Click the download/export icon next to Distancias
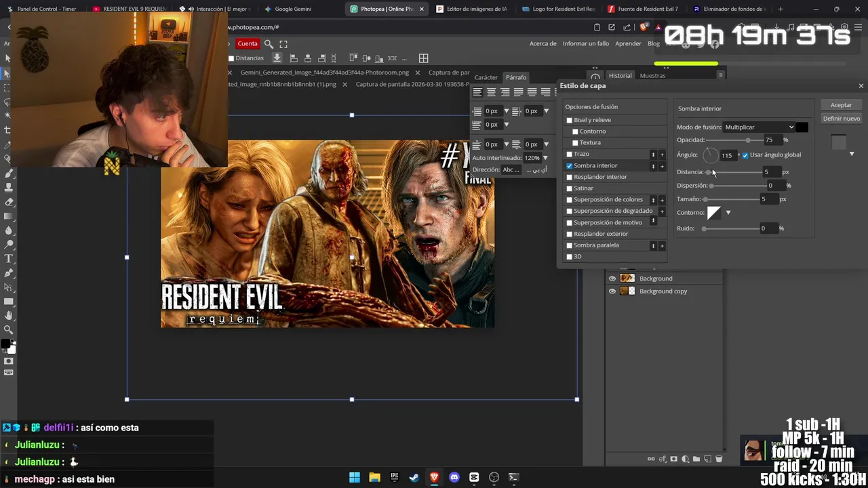Screen dimensions: 868x488 (x=277, y=58)
